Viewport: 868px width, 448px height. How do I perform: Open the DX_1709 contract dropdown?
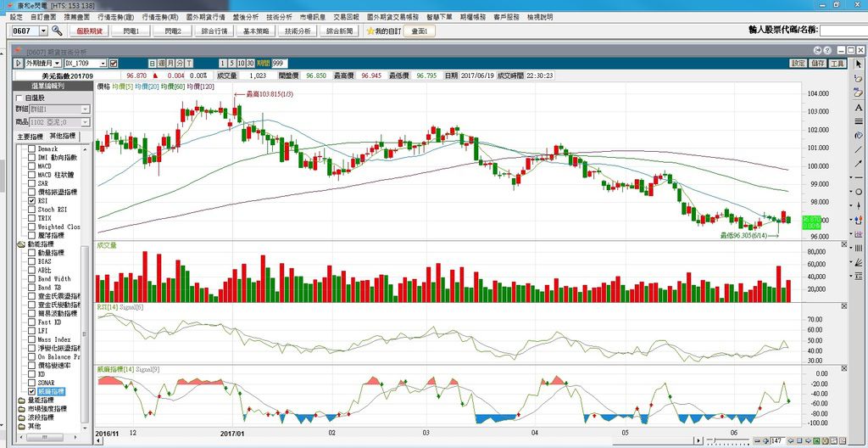[103, 63]
